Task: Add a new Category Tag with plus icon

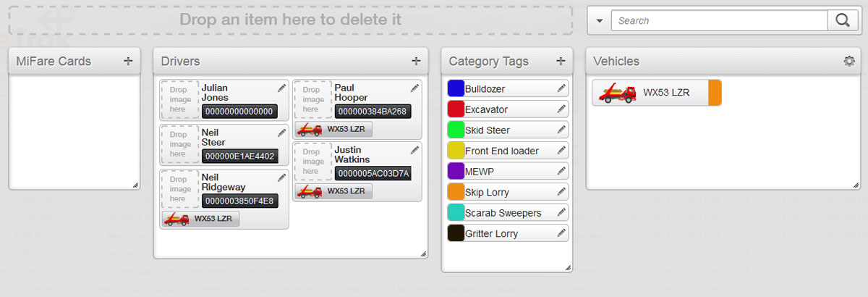Action: coord(561,61)
